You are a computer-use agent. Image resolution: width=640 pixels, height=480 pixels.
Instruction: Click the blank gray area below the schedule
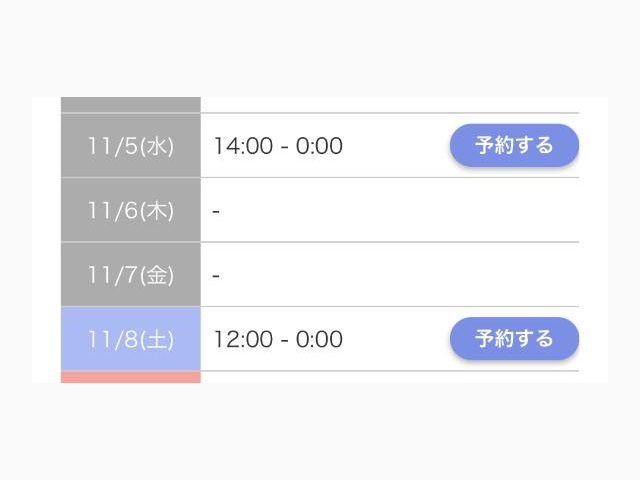coord(320,430)
